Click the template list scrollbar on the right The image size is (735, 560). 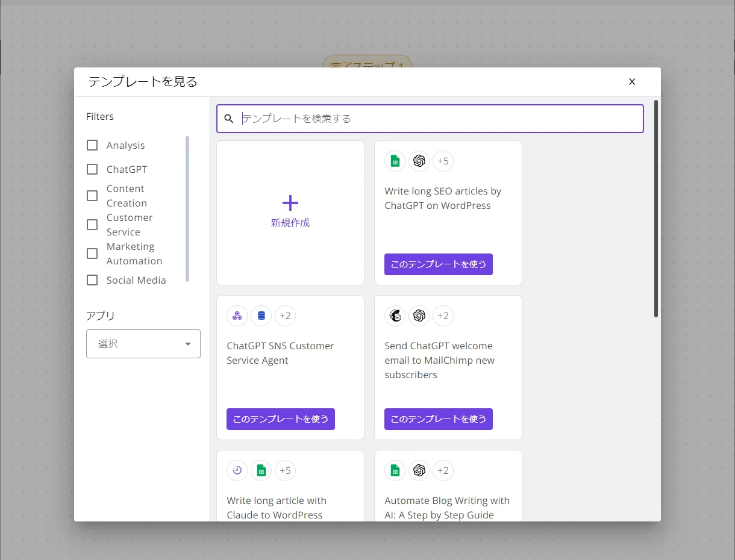(x=656, y=208)
